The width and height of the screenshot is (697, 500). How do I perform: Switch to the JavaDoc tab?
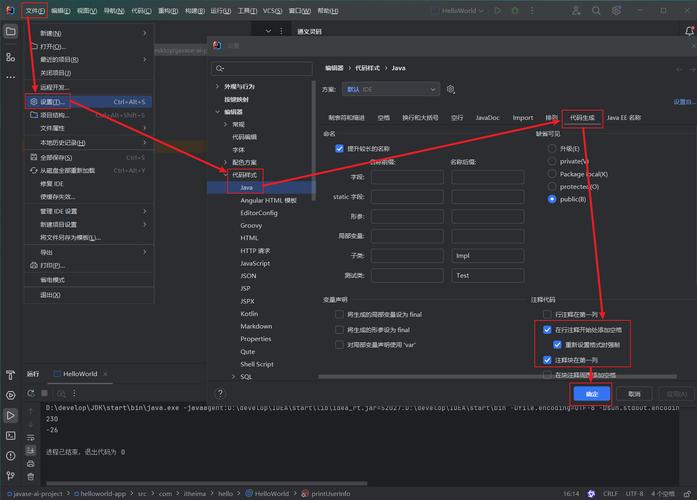pyautogui.click(x=487, y=117)
